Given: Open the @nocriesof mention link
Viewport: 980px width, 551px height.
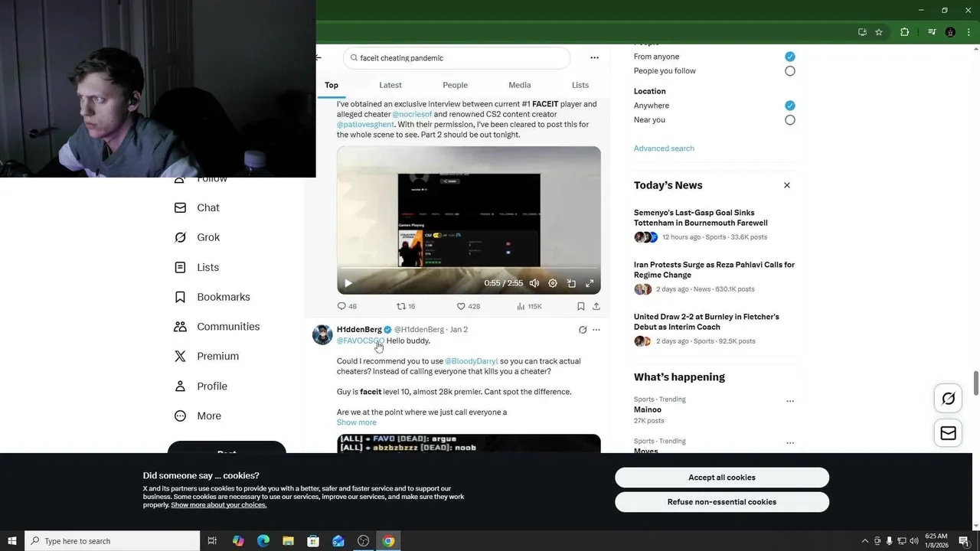Looking at the screenshot, I should [x=412, y=114].
